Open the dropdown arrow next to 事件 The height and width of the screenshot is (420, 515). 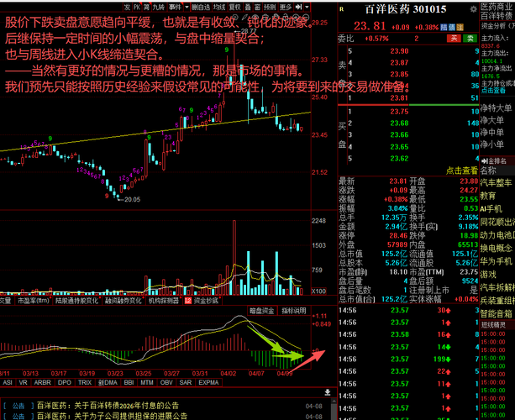[x=187, y=7]
